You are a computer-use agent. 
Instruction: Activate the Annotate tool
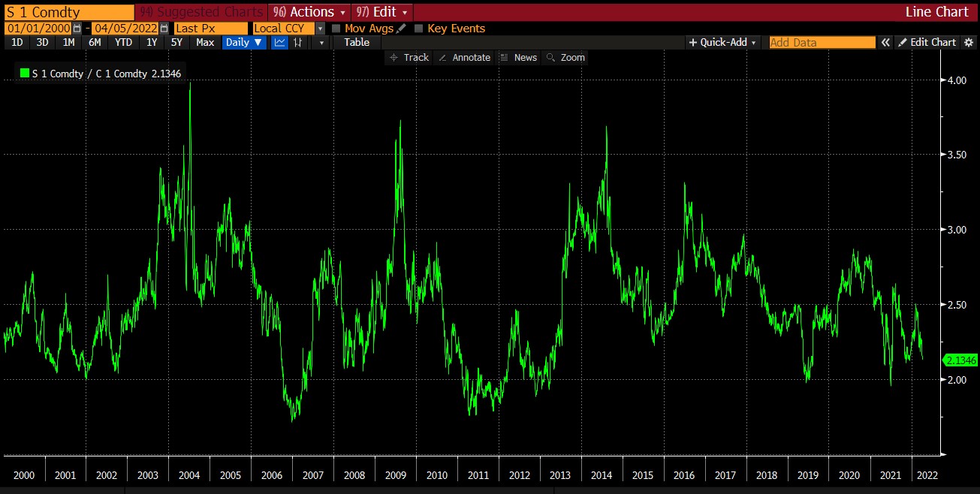point(464,58)
